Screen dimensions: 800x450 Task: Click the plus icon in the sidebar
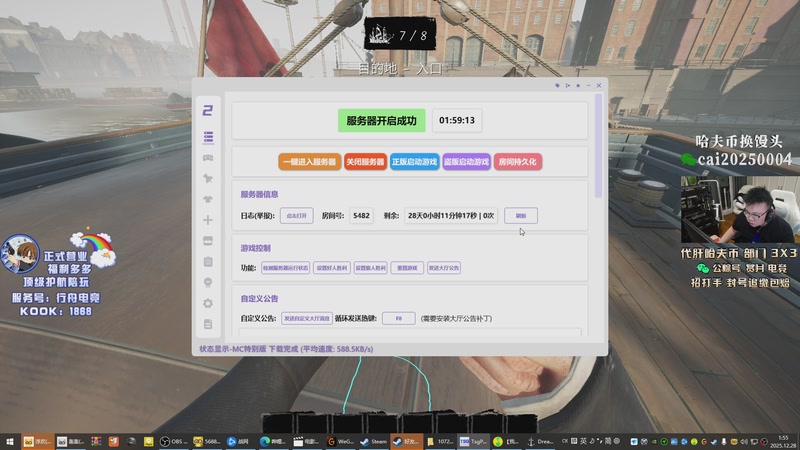[208, 220]
